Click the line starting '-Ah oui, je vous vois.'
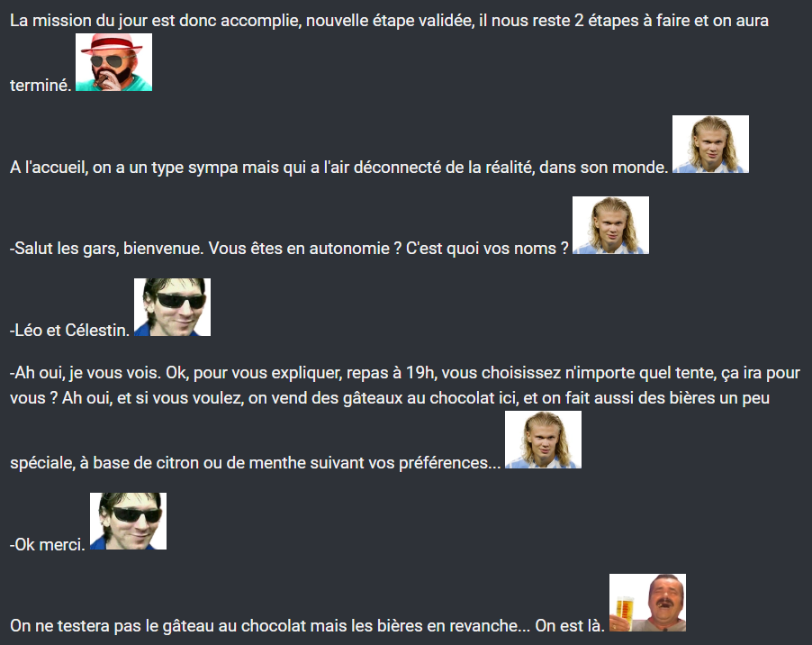 pyautogui.click(x=405, y=373)
